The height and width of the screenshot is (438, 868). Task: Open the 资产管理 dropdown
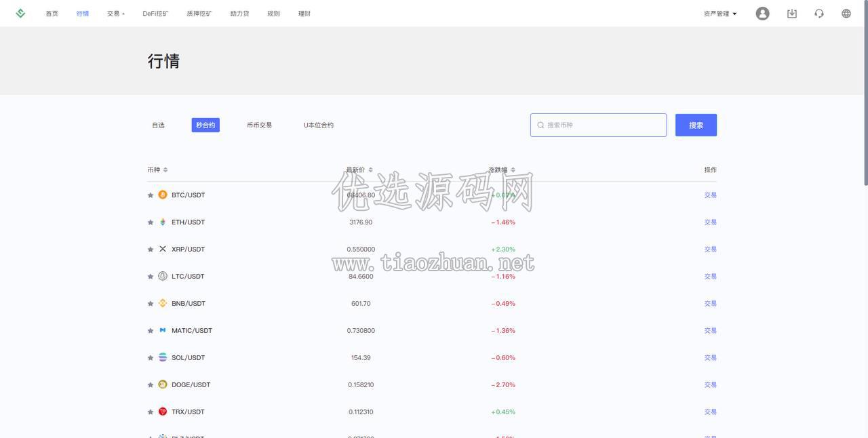point(720,14)
